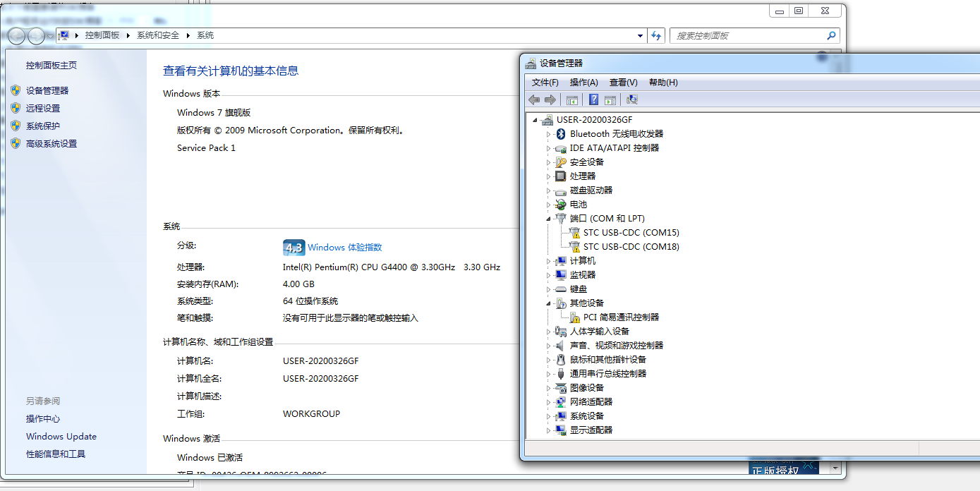This screenshot has width=980, height=491.
Task: Click warning icon of PCI 简易通讯控制器
Action: click(574, 317)
